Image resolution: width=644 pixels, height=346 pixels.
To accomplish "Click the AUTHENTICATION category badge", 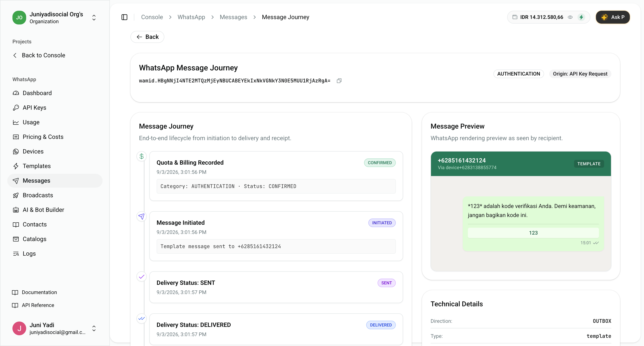I will coord(519,74).
